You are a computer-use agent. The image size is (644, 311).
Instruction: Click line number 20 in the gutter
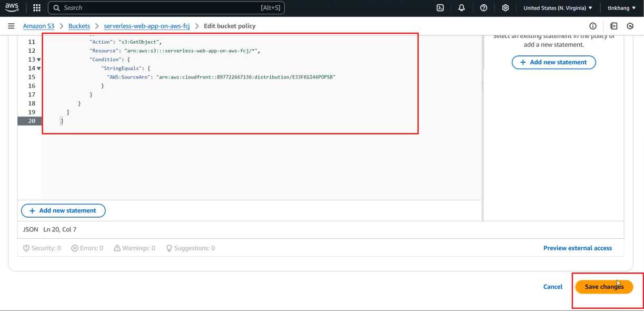[x=32, y=121]
